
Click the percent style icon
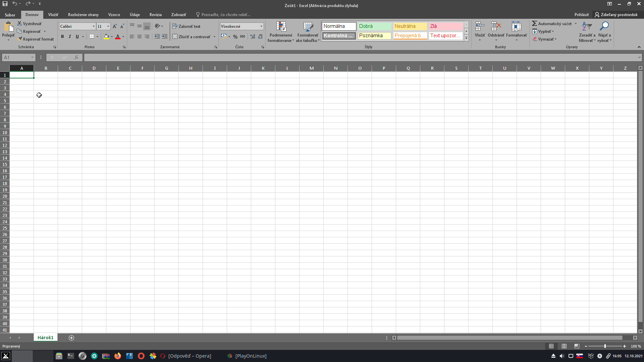pos(235,37)
